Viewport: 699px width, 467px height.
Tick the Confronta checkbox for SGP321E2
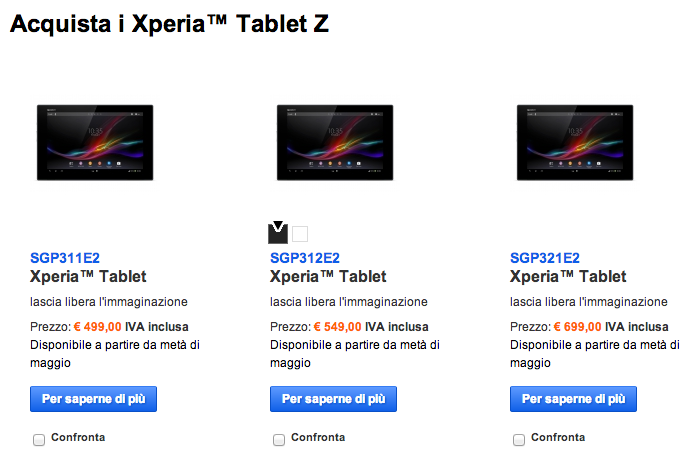click(x=518, y=440)
